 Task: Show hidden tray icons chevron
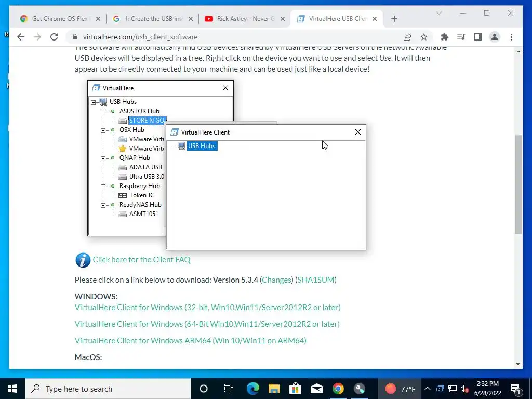428,389
